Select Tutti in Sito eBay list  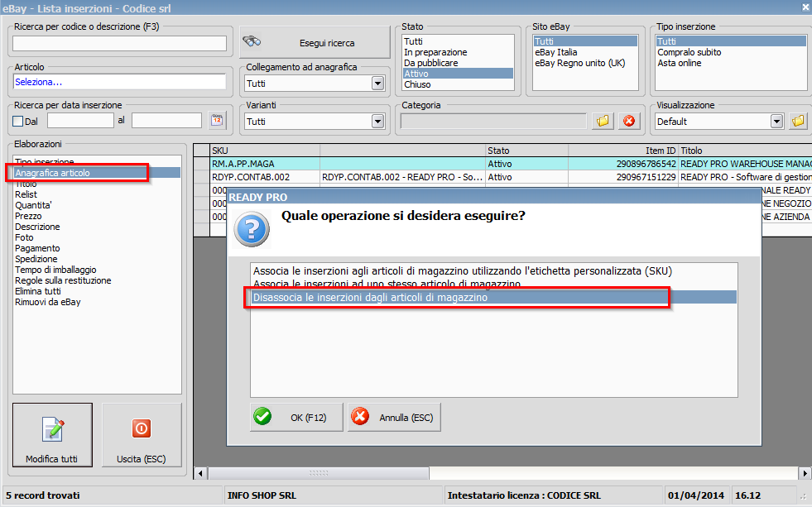point(585,41)
